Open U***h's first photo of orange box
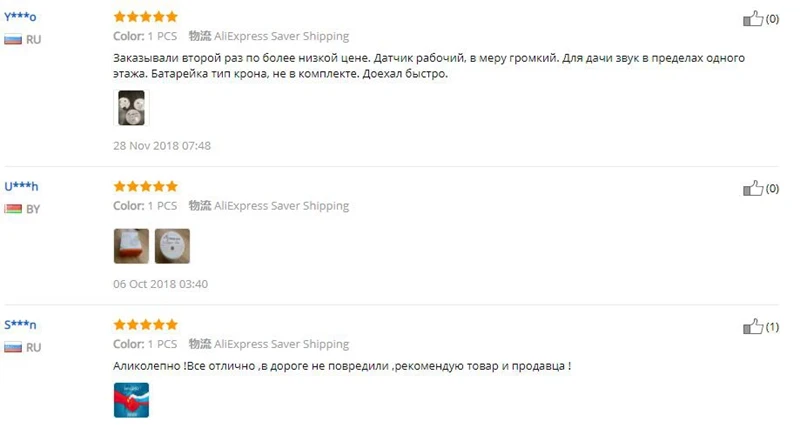Image resolution: width=800 pixels, height=428 pixels. 131,246
